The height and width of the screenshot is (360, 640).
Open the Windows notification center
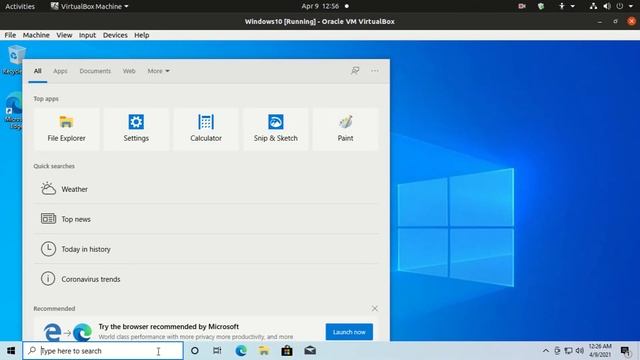[625, 351]
